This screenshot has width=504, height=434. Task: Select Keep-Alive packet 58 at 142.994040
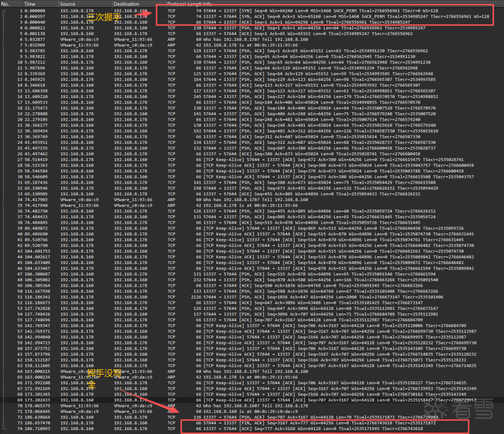coord(252,337)
